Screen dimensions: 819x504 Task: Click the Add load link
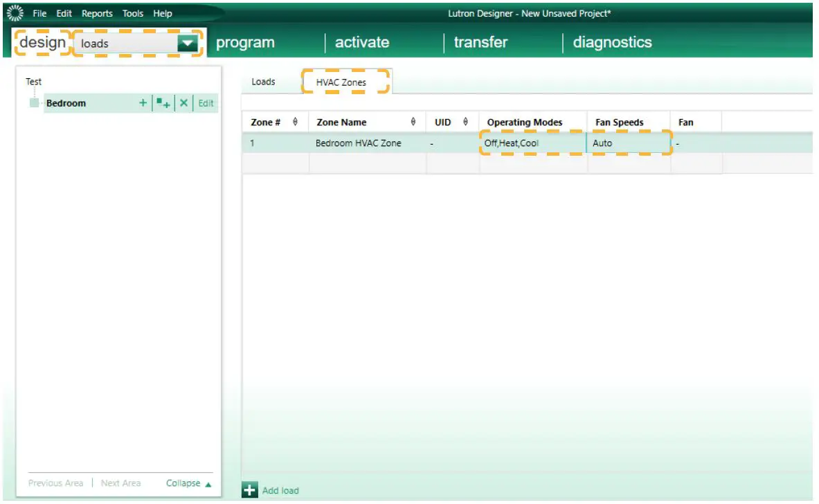[x=280, y=490]
